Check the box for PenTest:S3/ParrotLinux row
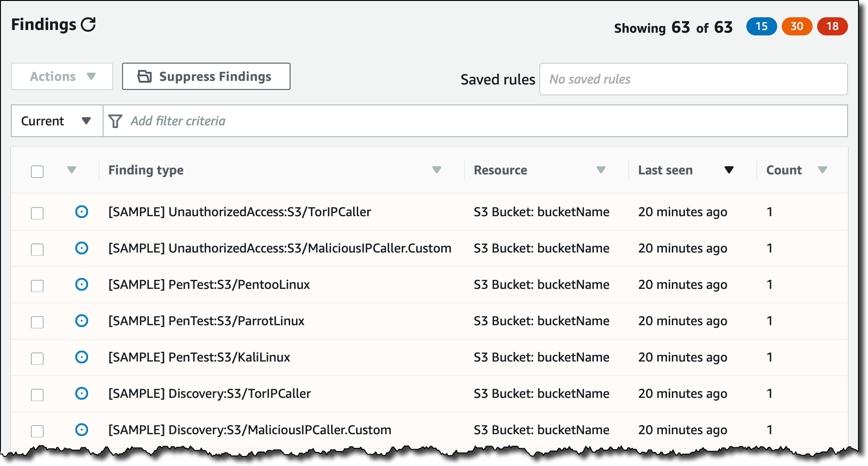 [x=37, y=322]
